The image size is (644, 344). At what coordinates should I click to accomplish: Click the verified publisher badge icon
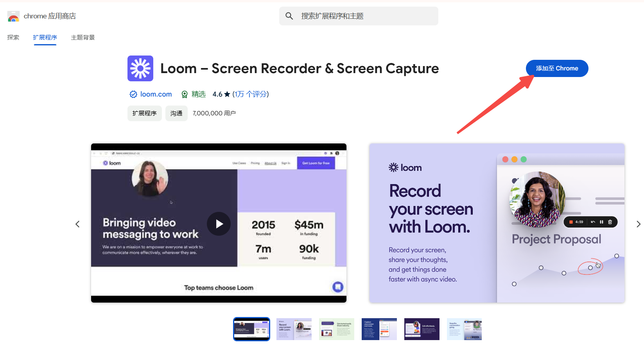pos(133,94)
